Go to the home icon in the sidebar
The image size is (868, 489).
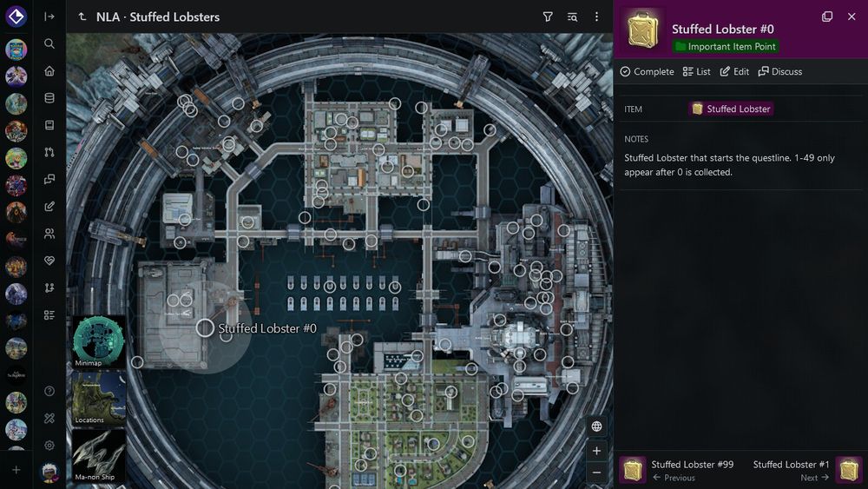(49, 71)
